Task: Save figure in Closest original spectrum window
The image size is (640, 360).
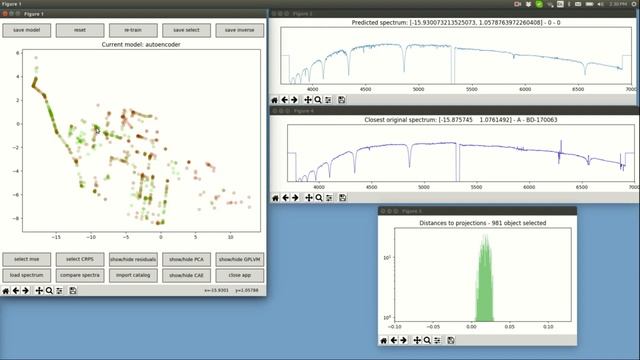Action: (342, 198)
